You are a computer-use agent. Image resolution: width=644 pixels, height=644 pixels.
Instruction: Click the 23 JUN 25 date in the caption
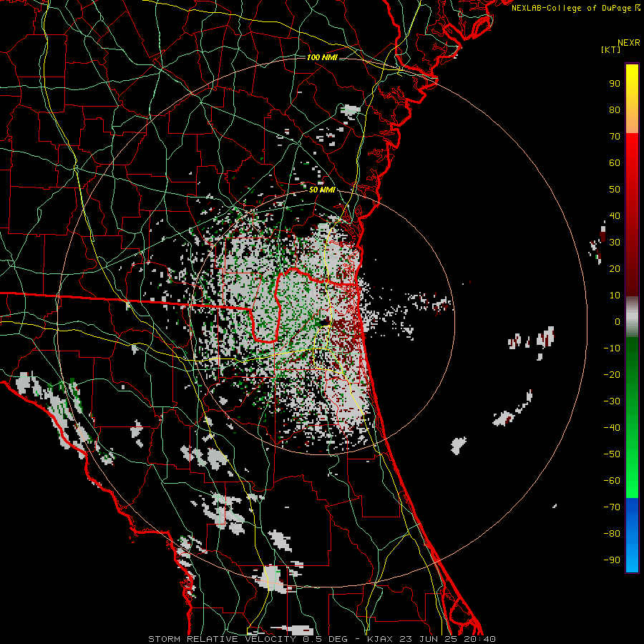tap(429, 639)
